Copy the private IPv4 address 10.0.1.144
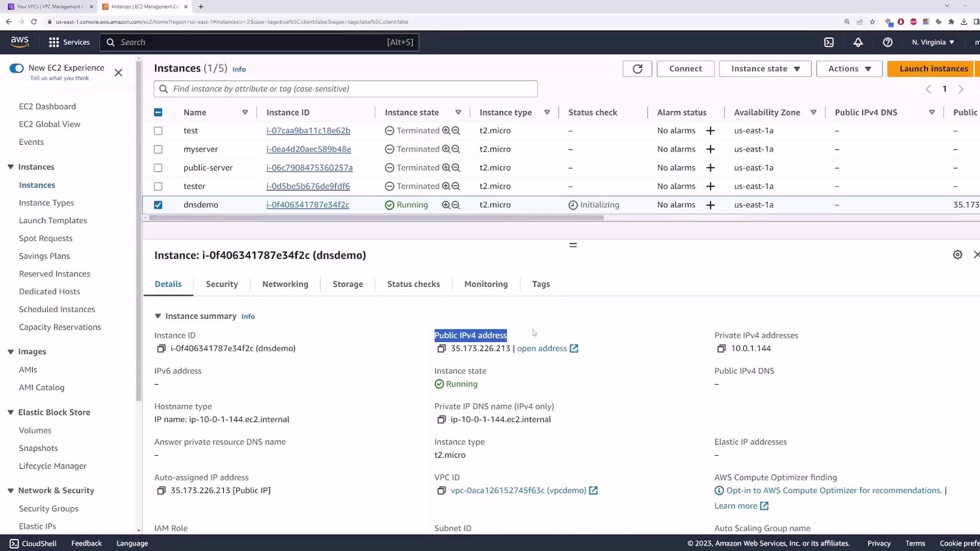 click(x=721, y=348)
